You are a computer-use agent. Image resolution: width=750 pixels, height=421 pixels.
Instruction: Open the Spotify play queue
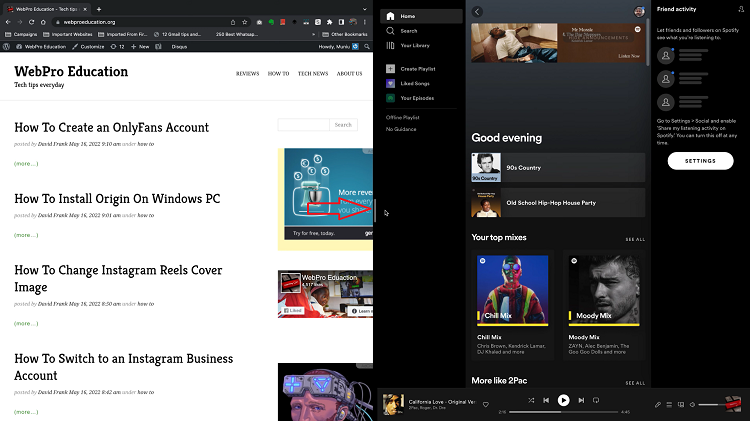(669, 405)
